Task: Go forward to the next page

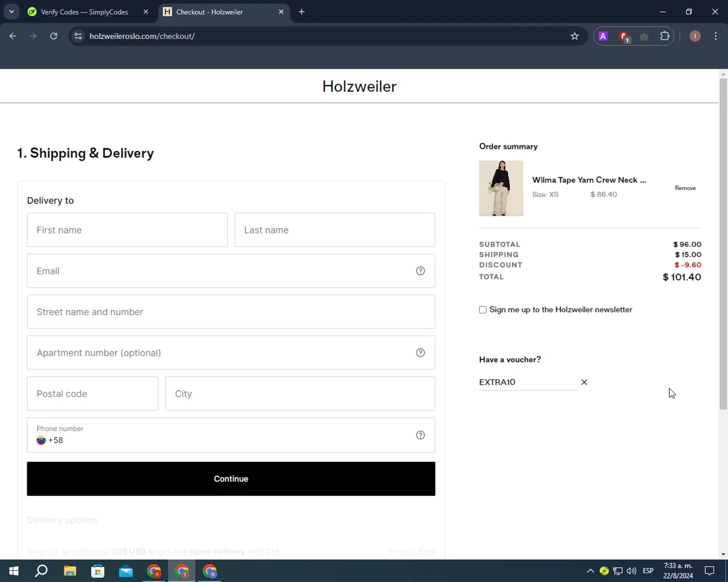Action: tap(33, 36)
